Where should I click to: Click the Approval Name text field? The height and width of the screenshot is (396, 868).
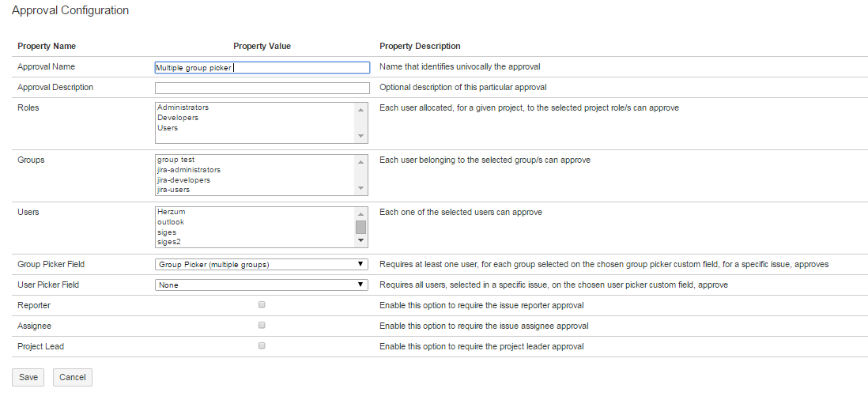pos(262,68)
